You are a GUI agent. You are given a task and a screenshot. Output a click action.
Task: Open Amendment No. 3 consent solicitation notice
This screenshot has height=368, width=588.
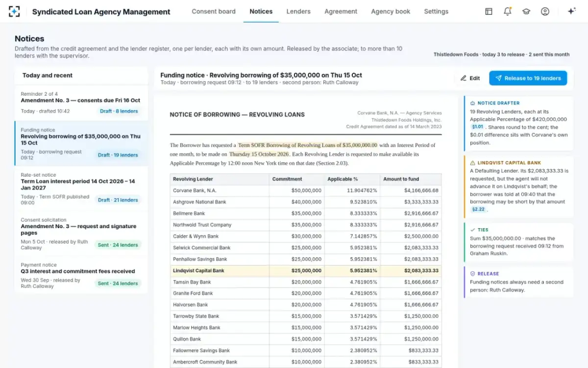81,234
